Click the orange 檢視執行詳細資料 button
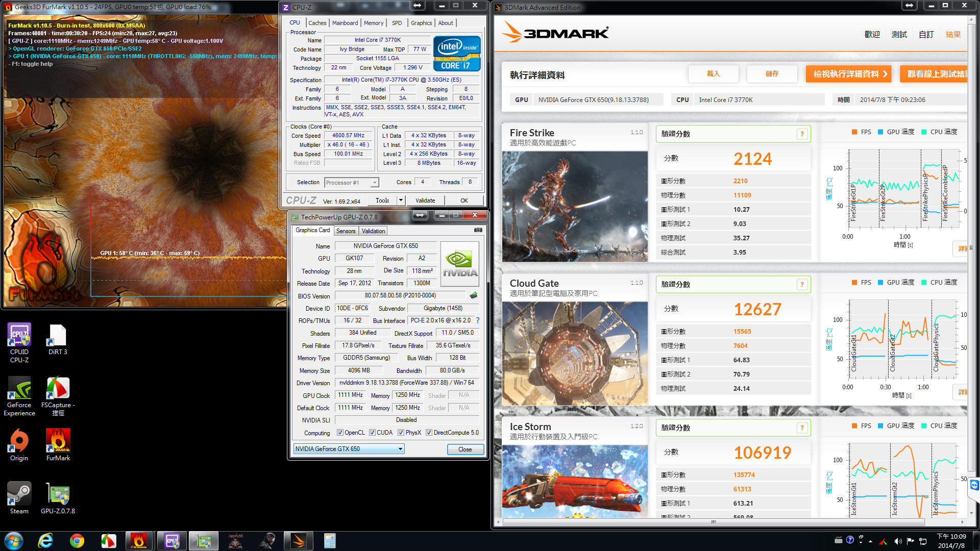 point(849,74)
